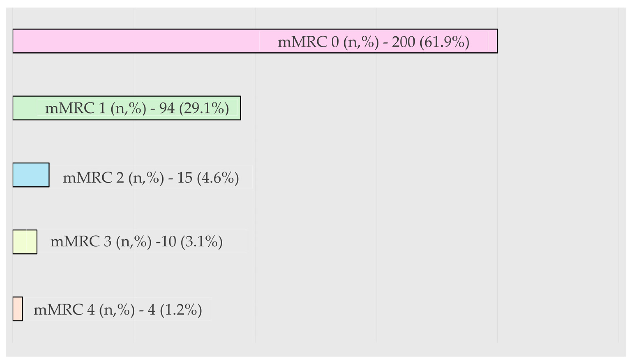The image size is (631, 364).
Task: Click the peach mMRC 4 bar
Action: (x=17, y=309)
